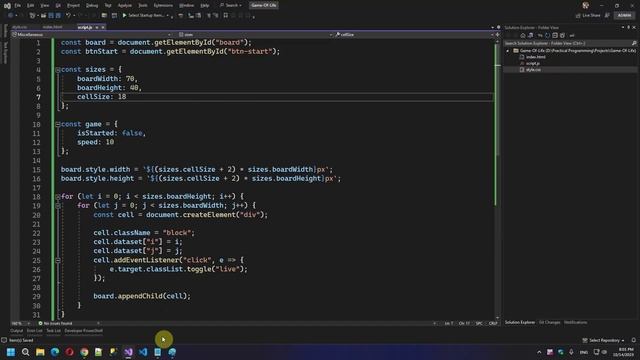Click the split editor icon above scrollbar
Screen dimensions: 640x360
(x=497, y=35)
